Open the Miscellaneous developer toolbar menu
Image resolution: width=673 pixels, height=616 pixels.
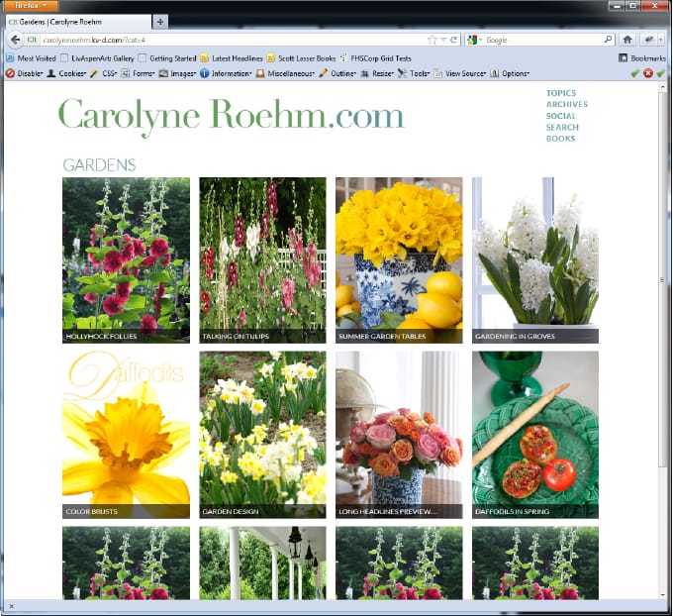point(285,73)
